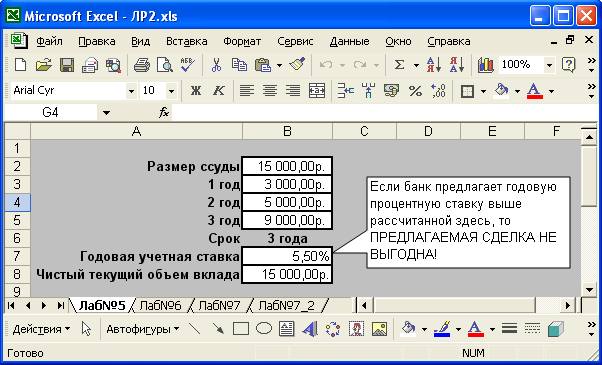Select row 7 header
Screen dimensions: 602x365
pyautogui.click(x=17, y=256)
